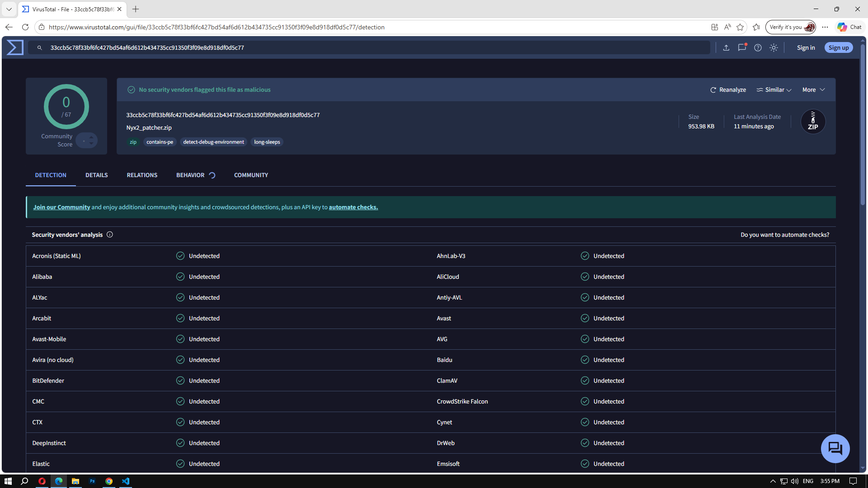The image size is (868, 488).
Task: Open the floating chat bubble button
Action: tap(835, 448)
